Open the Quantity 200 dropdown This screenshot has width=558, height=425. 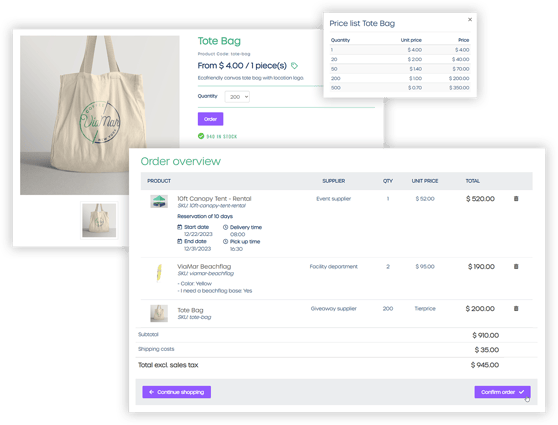click(x=237, y=97)
